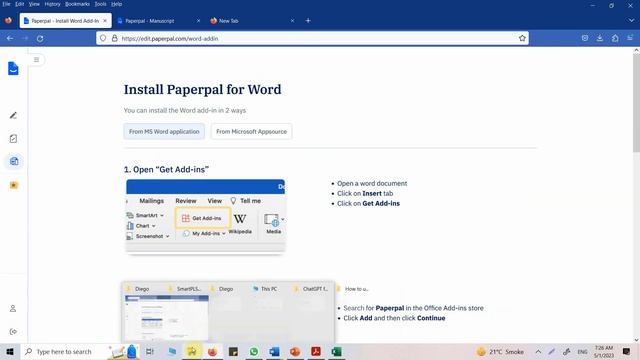The image size is (640, 360).
Task: Open the 21°C Smoke weather widget
Action: tap(500, 351)
